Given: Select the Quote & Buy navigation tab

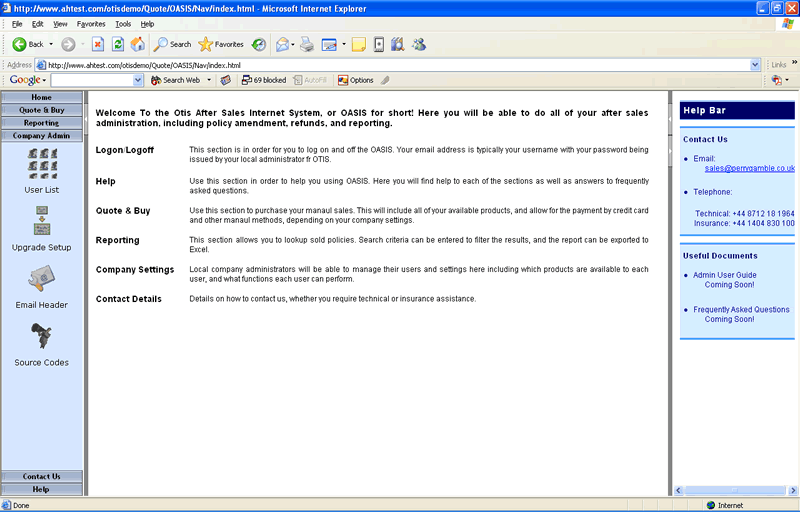Looking at the screenshot, I should click(41, 110).
